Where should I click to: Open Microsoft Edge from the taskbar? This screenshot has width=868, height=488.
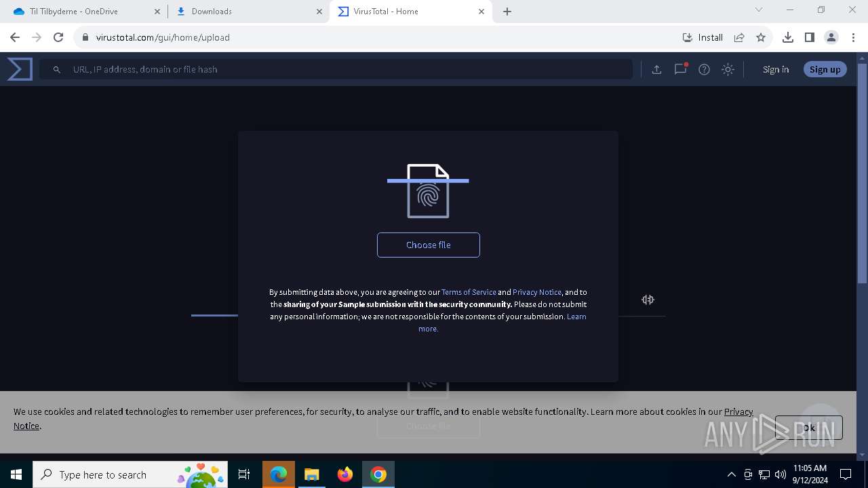279,474
